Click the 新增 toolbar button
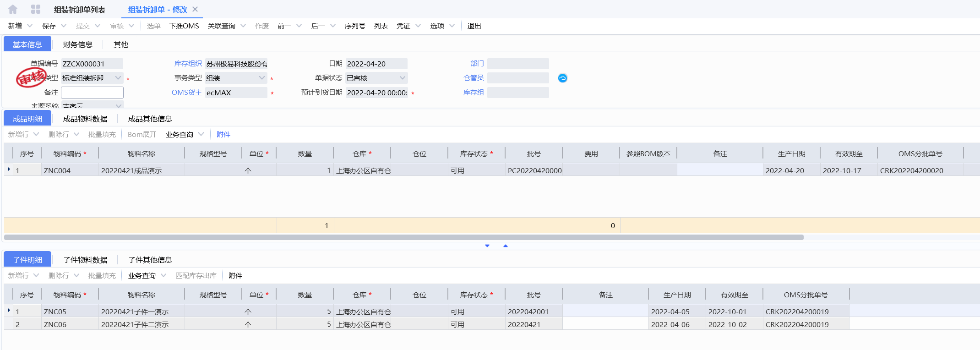This screenshot has height=350, width=980. point(15,26)
